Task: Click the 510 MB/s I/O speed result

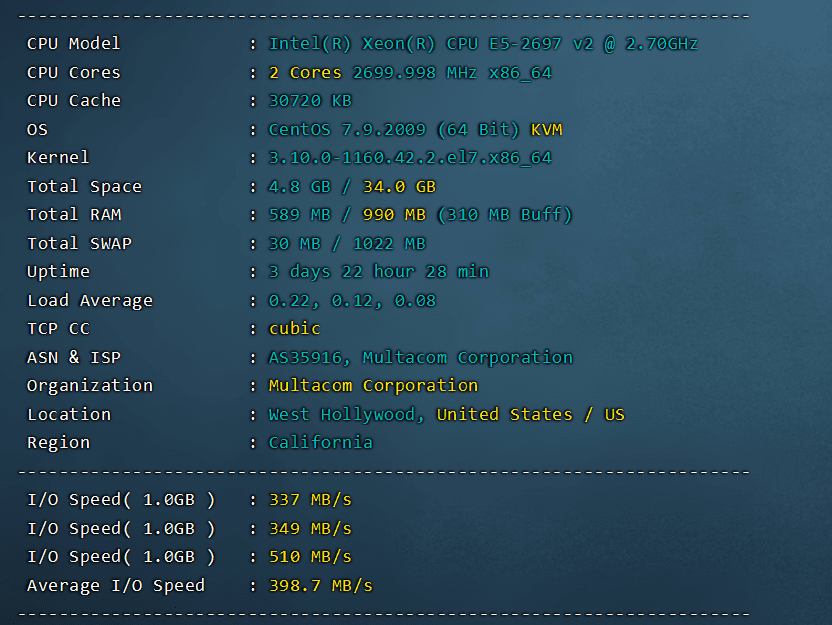Action: tap(310, 557)
